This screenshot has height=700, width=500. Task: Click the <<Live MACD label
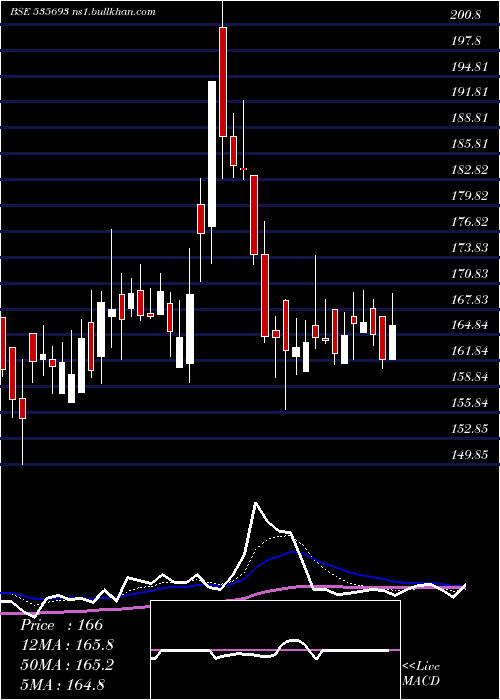point(421,674)
